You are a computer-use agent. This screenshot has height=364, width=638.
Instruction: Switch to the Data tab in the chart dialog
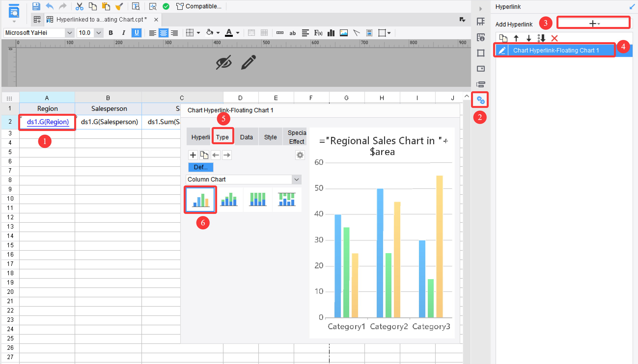click(x=246, y=136)
